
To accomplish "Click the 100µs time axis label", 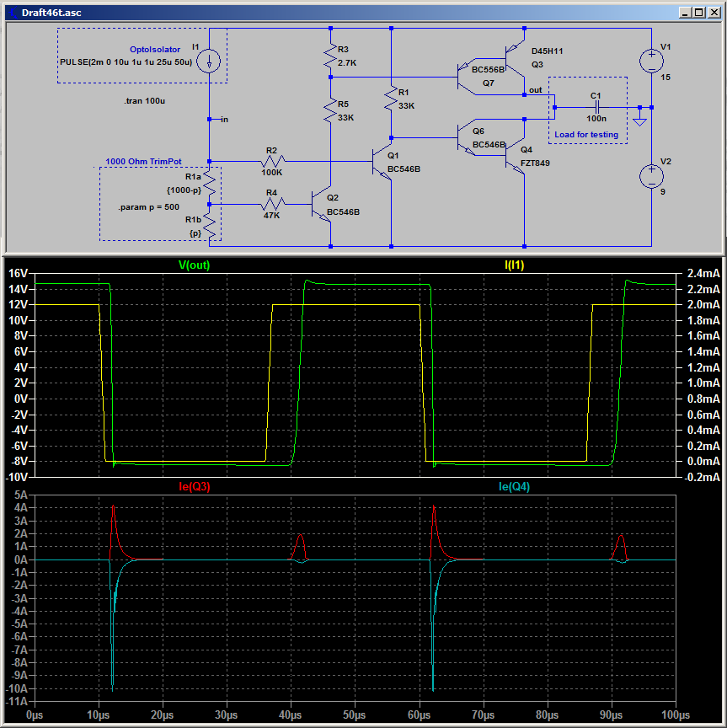I will point(675,715).
